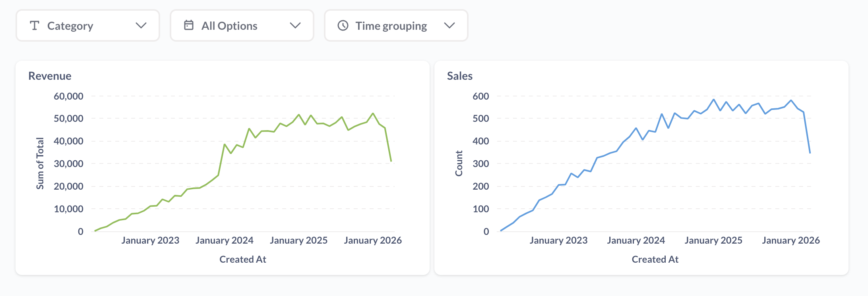Click the text 'T' icon in Category filter
This screenshot has height=296, width=868.
[x=35, y=26]
